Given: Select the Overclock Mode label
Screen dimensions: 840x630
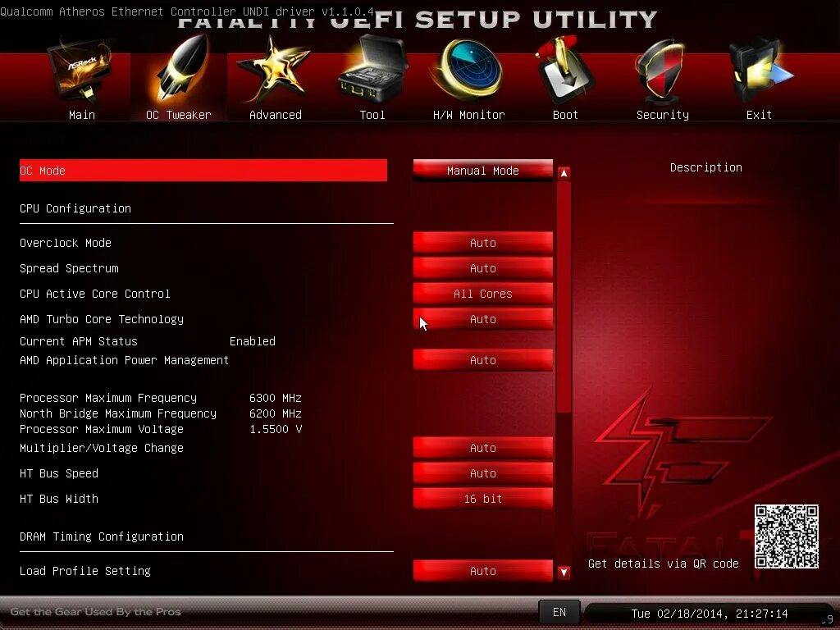Looking at the screenshot, I should 66,243.
